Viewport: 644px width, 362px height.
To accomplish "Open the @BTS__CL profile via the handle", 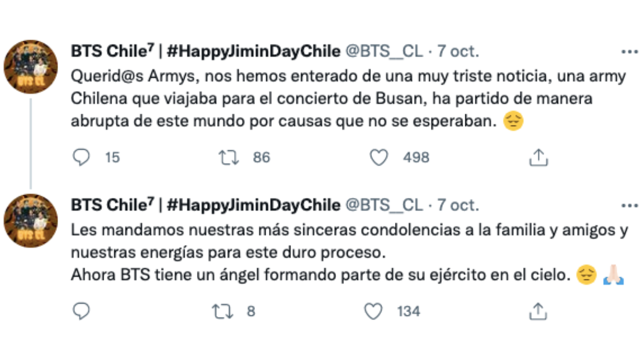I will click(x=385, y=51).
